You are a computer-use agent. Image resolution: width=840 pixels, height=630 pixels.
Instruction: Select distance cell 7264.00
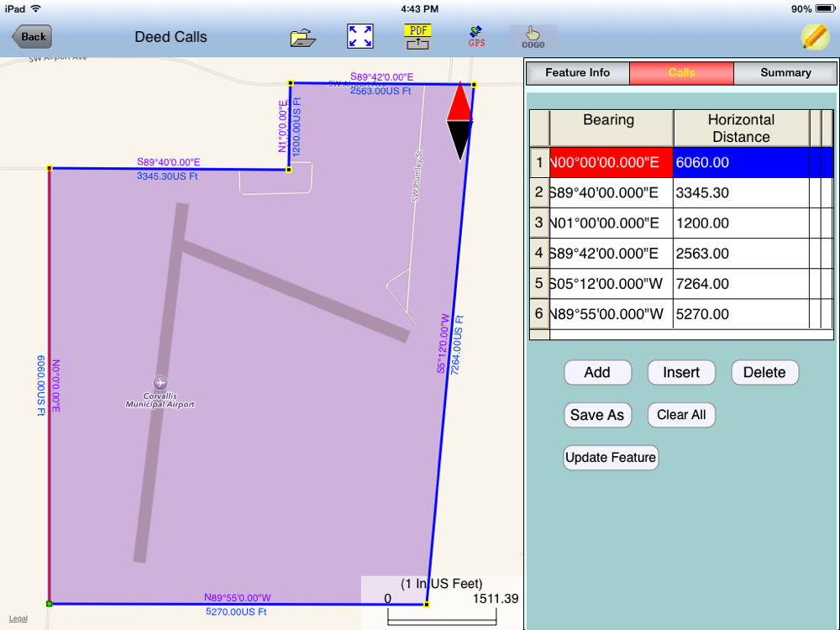coord(741,283)
